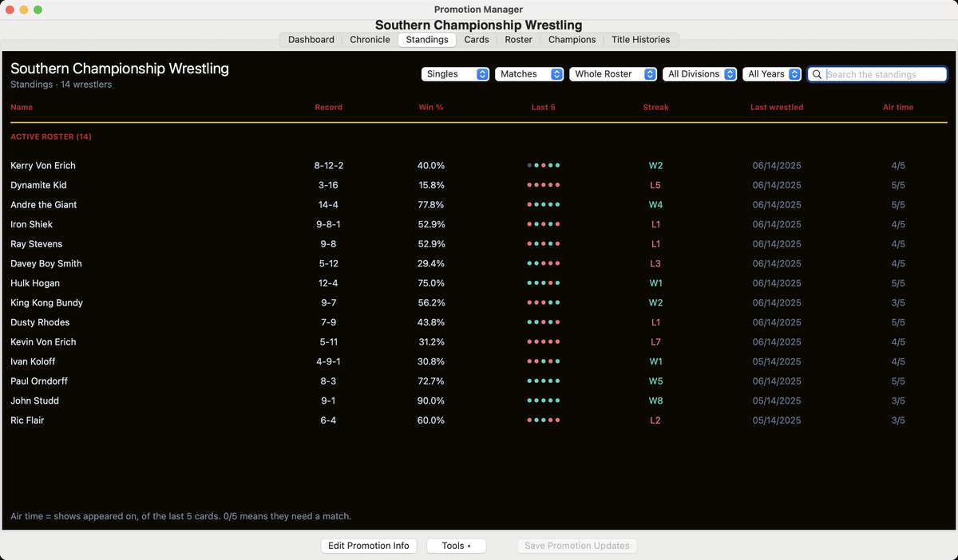Select Dusty Rhodes in the list

tap(40, 322)
